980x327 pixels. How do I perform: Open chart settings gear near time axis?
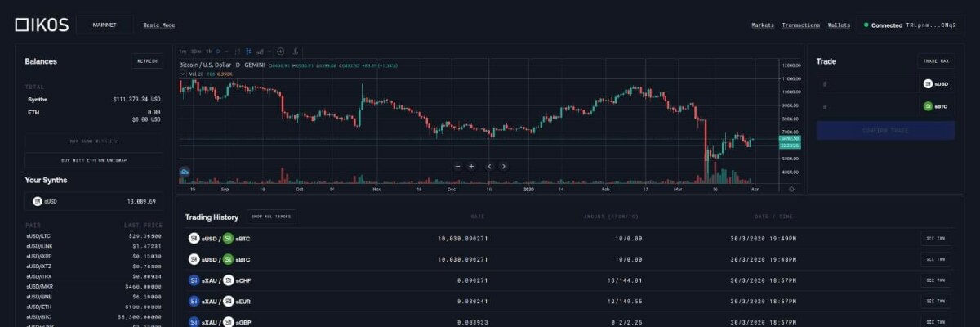[x=791, y=189]
